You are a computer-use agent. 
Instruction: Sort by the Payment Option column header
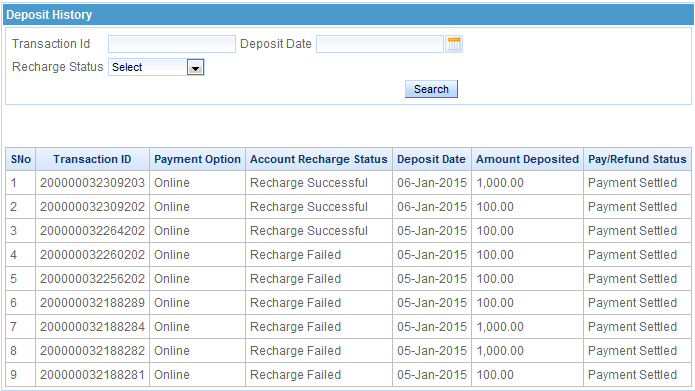click(198, 159)
